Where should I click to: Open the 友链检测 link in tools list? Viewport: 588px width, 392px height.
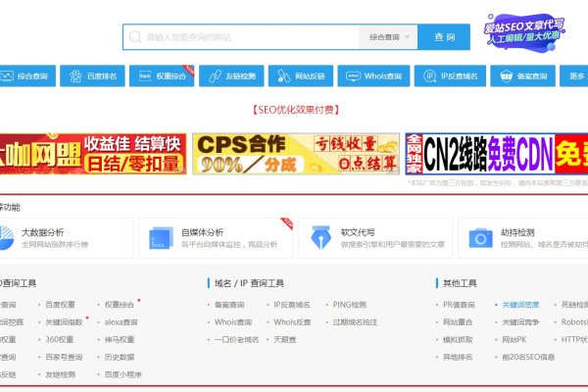point(60,374)
